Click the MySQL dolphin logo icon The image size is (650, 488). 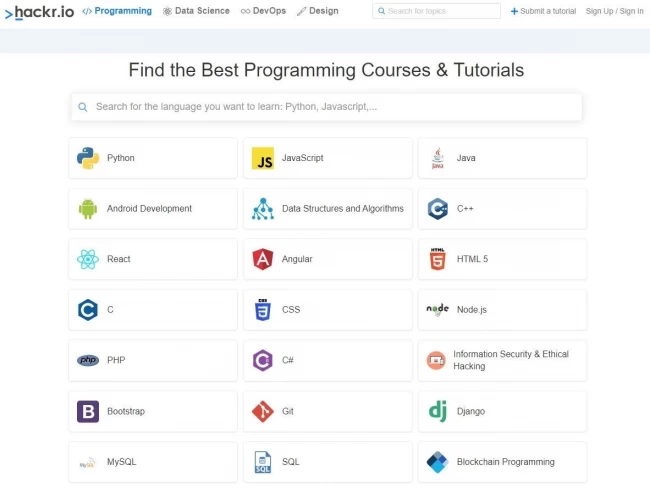click(87, 463)
